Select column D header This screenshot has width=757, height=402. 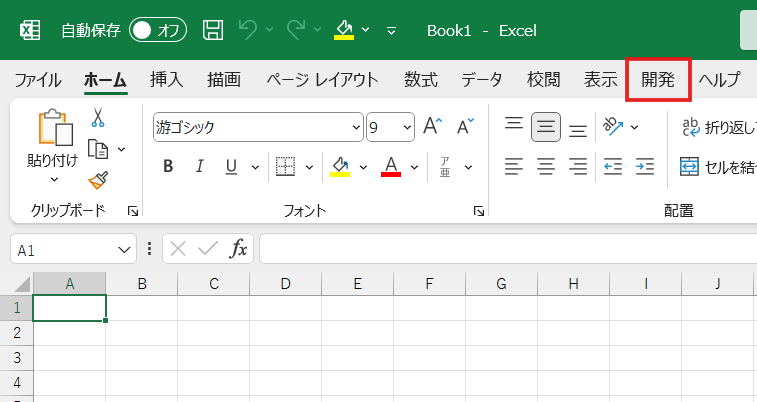click(286, 284)
